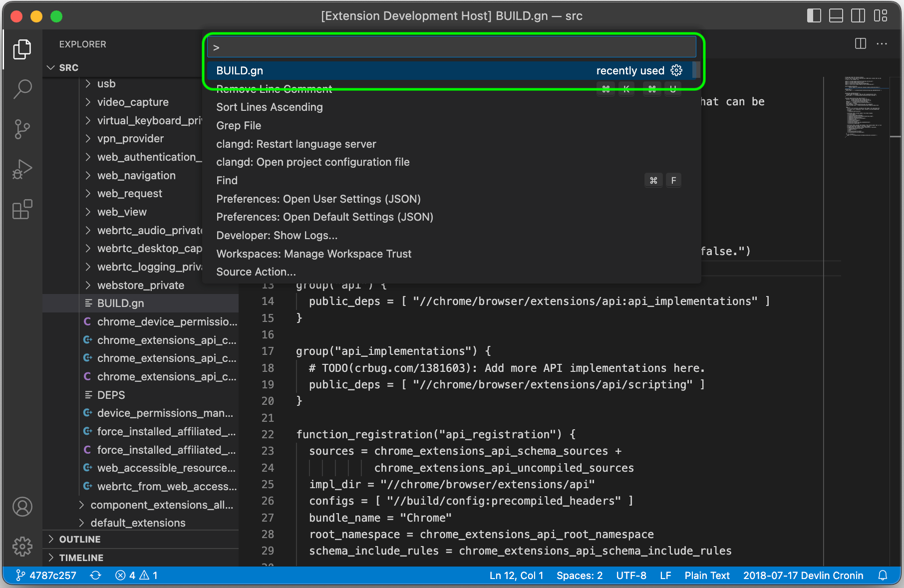The height and width of the screenshot is (588, 904).
Task: Toggle primary side bar layout button
Action: [814, 16]
